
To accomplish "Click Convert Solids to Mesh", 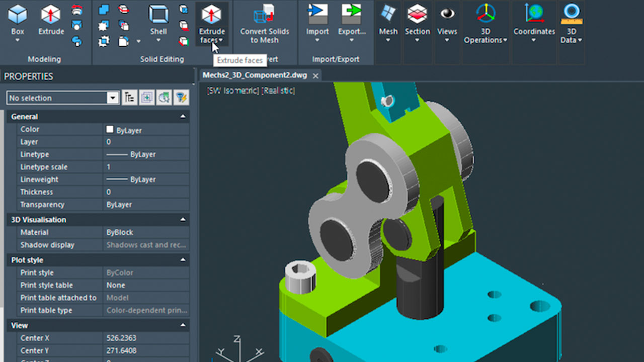I will coord(265,15).
